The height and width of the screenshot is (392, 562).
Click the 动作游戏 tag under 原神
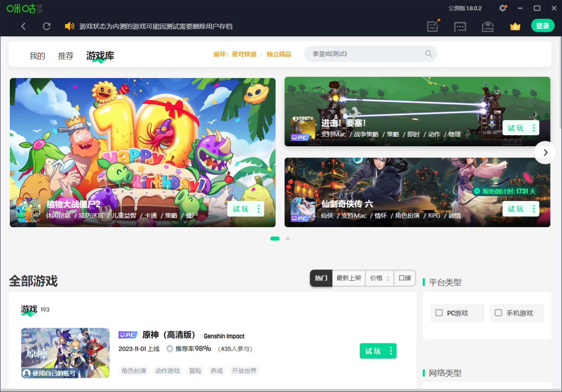coord(168,371)
